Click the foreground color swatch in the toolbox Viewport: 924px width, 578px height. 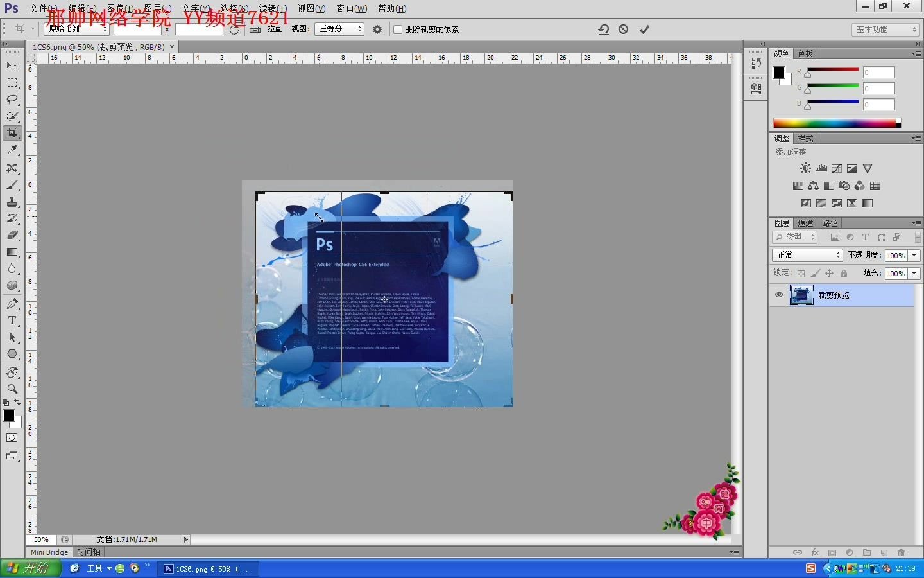[x=9, y=416]
